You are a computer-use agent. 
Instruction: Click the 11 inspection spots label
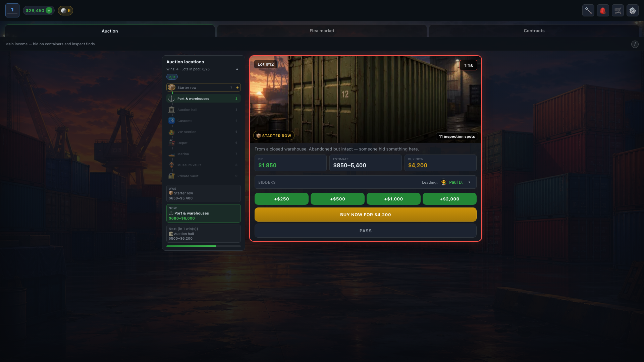pyautogui.click(x=457, y=136)
